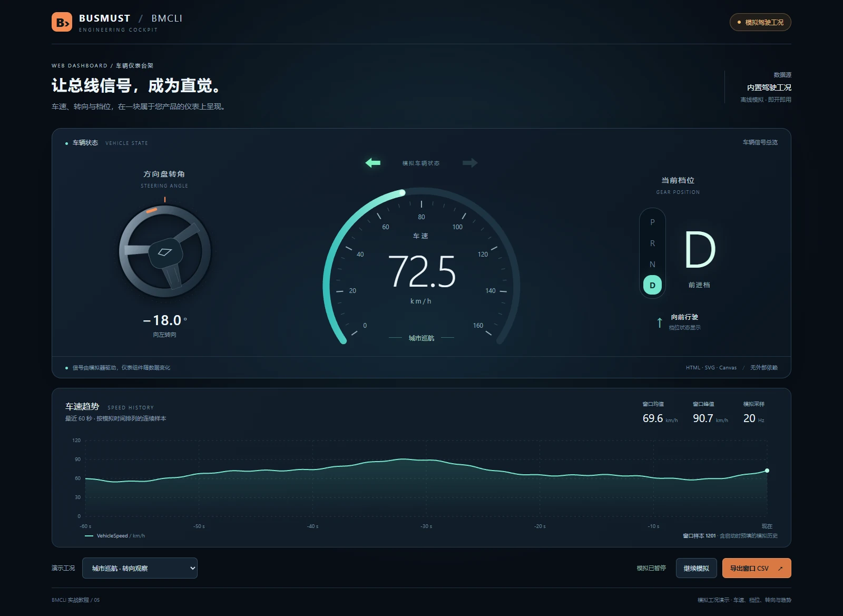Click the latest data point on the speed chart

tap(767, 471)
